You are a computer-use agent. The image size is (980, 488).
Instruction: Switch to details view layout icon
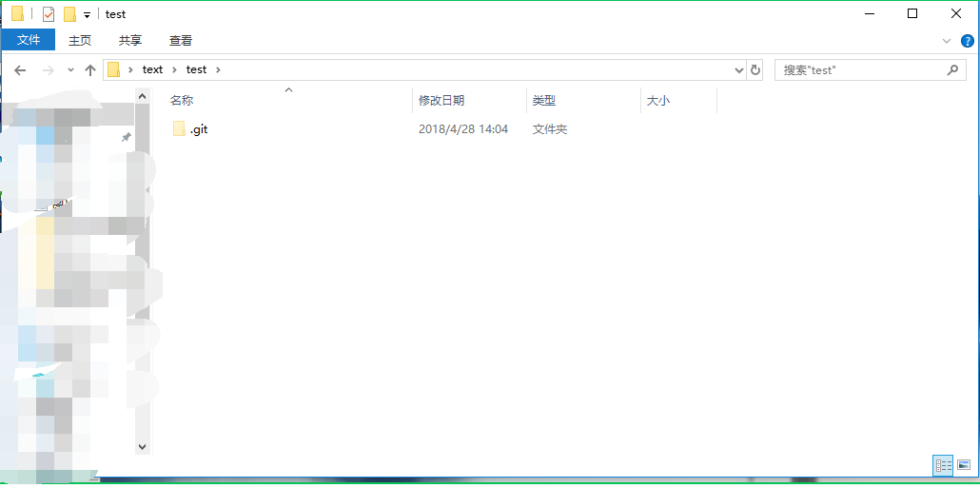[x=943, y=465]
